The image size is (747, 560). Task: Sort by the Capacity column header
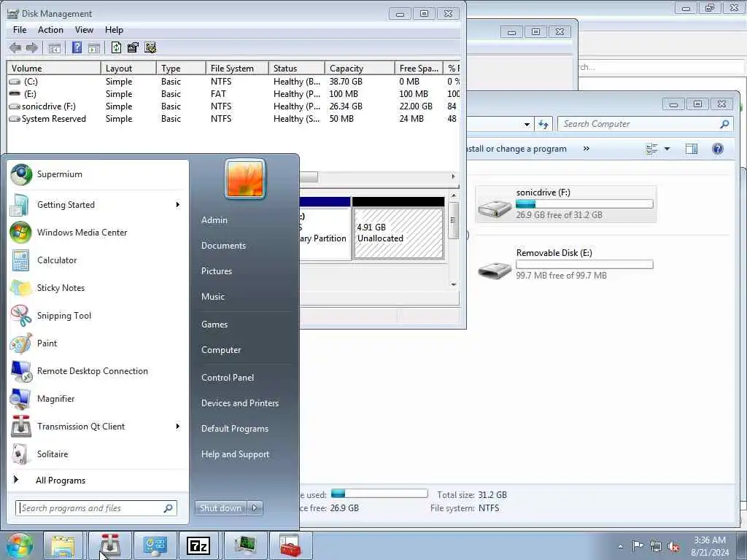point(360,69)
